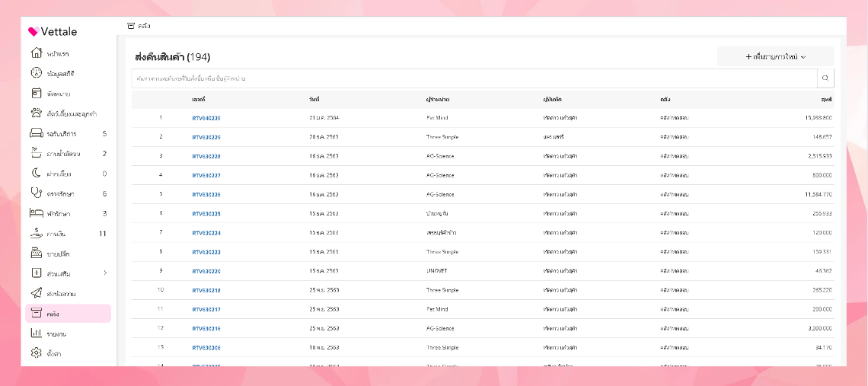Click the hospital bed inpatient icon
This screenshot has height=386, width=868.
(x=35, y=213)
